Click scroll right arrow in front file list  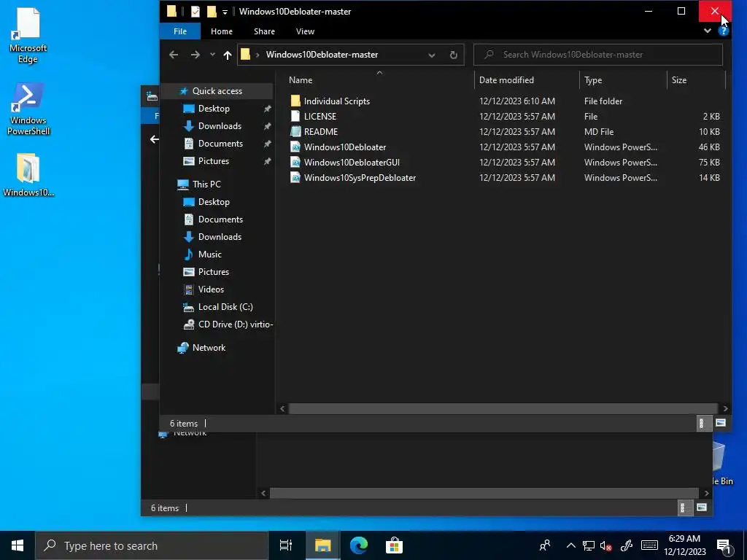[x=725, y=408]
